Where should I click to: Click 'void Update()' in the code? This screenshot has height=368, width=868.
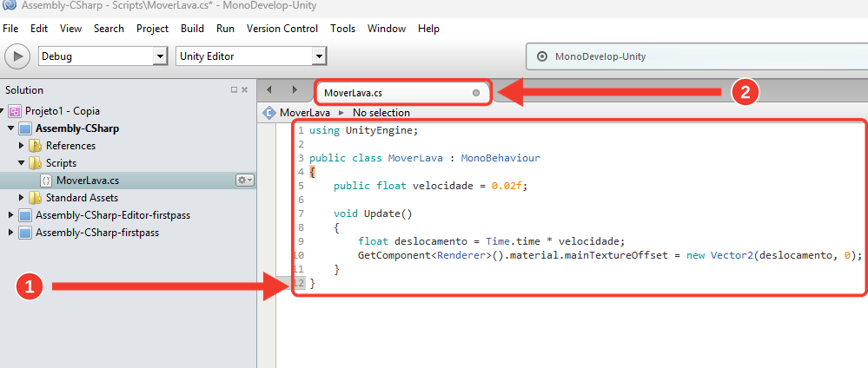[x=373, y=214]
